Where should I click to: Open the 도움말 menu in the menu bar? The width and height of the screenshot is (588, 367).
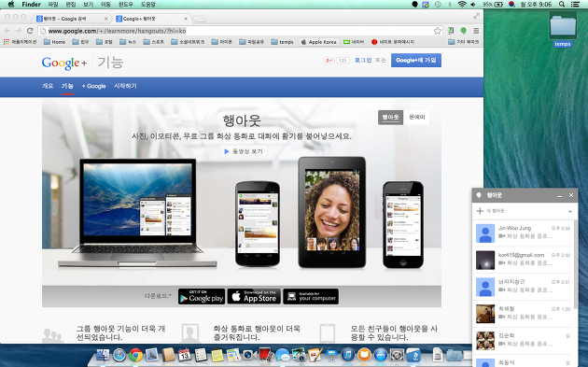click(148, 4)
